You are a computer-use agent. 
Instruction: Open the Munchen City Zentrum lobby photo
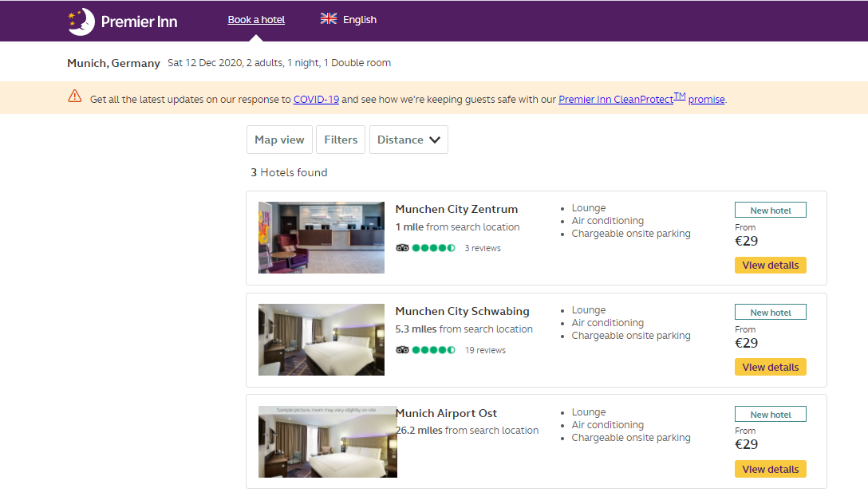coord(321,238)
